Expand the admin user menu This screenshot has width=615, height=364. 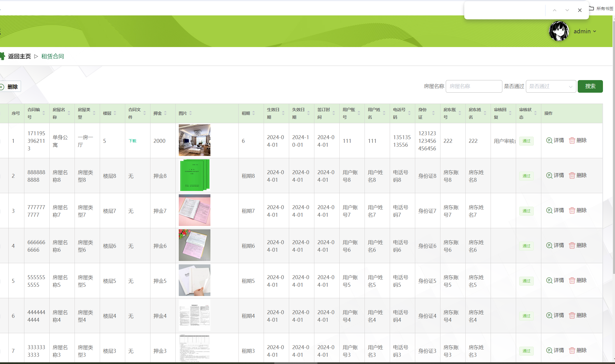pyautogui.click(x=585, y=31)
